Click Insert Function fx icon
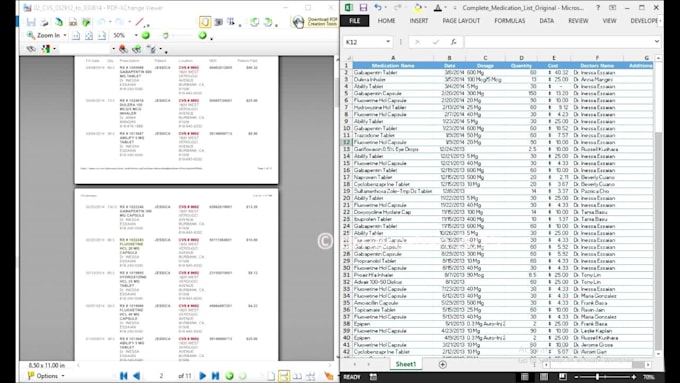The height and width of the screenshot is (383, 680). (x=453, y=42)
